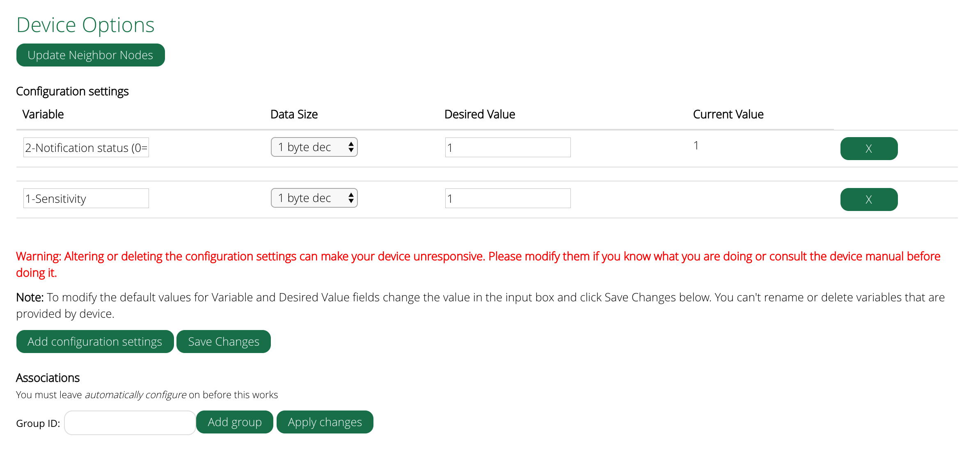Apply changes to associations
This screenshot has height=454, width=980.
(325, 422)
